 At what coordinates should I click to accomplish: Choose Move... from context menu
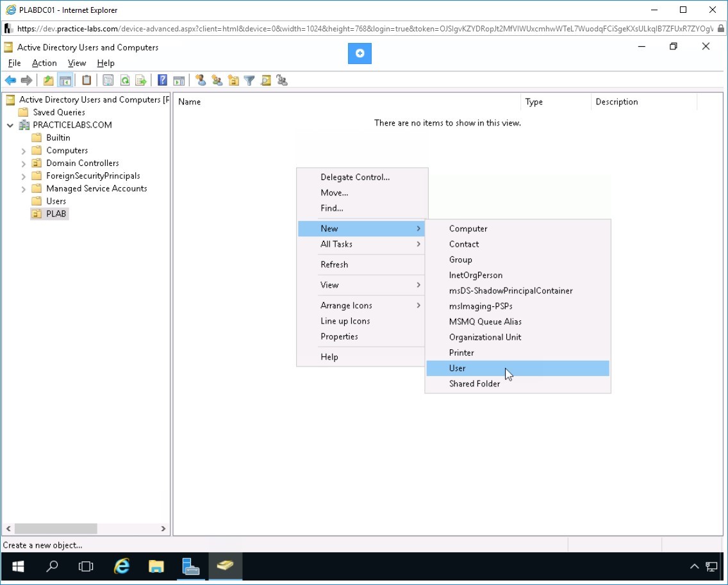point(361,193)
